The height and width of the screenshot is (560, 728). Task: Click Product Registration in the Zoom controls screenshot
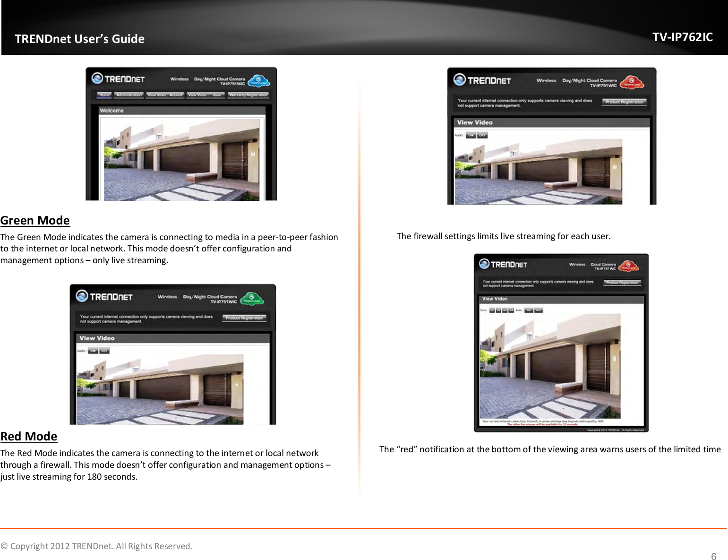click(x=622, y=283)
